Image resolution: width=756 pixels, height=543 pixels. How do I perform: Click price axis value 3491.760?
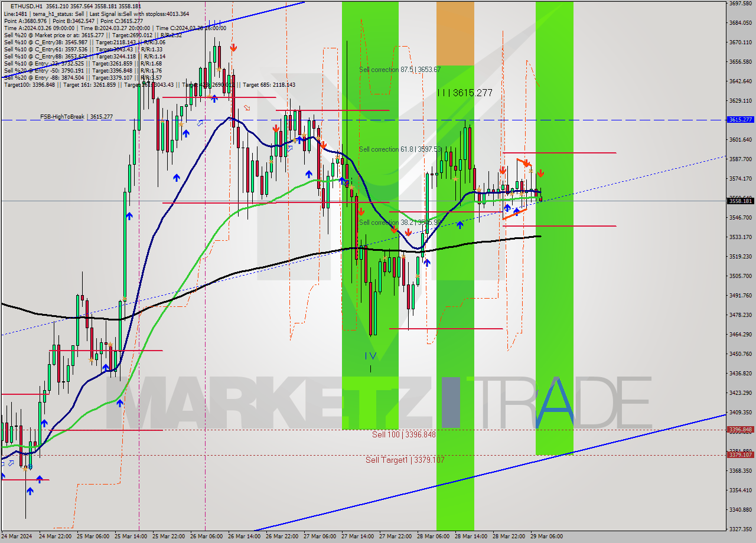coord(740,296)
